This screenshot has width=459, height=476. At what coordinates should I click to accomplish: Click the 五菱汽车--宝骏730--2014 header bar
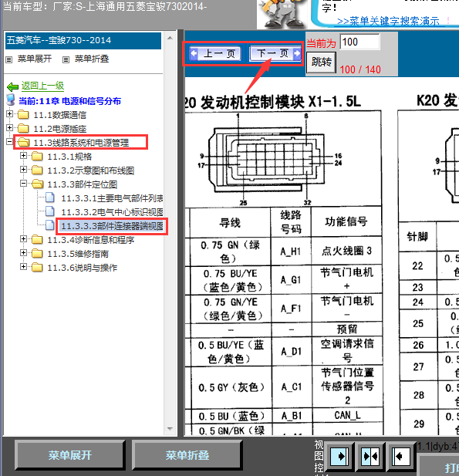pyautogui.click(x=83, y=41)
